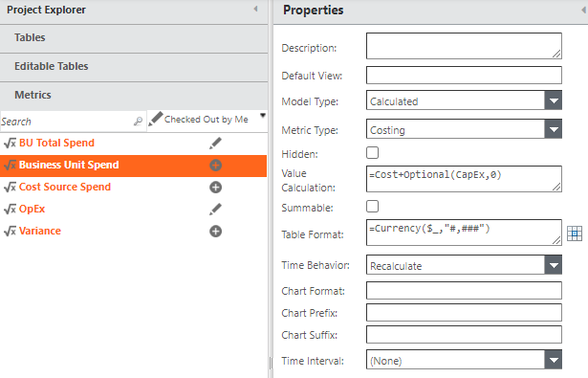Click the Chart Prefix field

[x=464, y=312]
